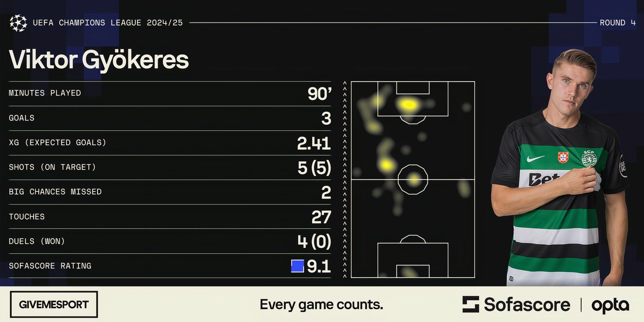Image resolution: width=644 pixels, height=322 pixels.
Task: Click the attack direction arrows beside the pitch
Action: pos(345,180)
